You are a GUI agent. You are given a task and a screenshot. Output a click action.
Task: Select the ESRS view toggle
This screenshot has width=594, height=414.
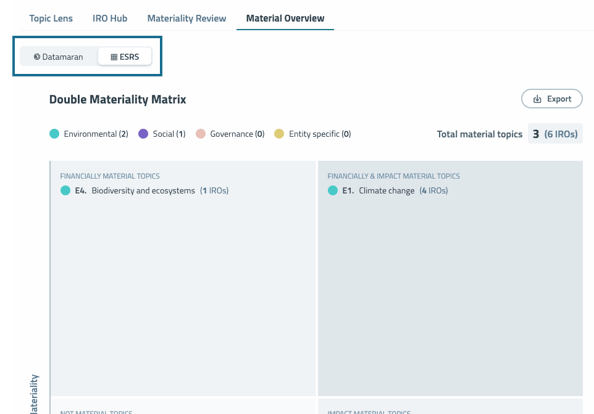(x=125, y=57)
